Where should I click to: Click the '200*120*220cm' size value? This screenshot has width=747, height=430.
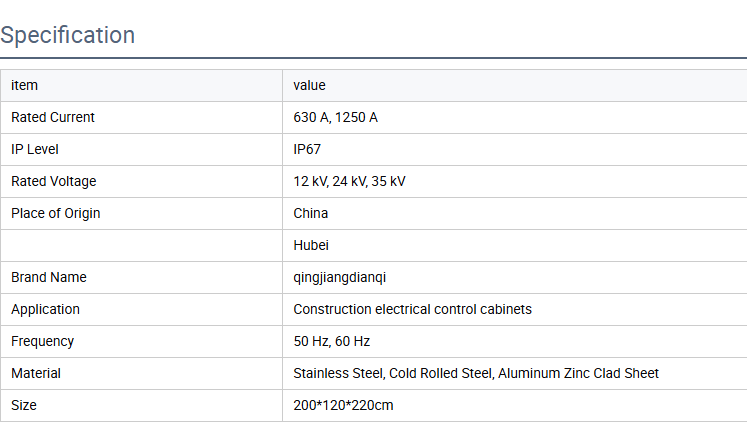(x=342, y=405)
